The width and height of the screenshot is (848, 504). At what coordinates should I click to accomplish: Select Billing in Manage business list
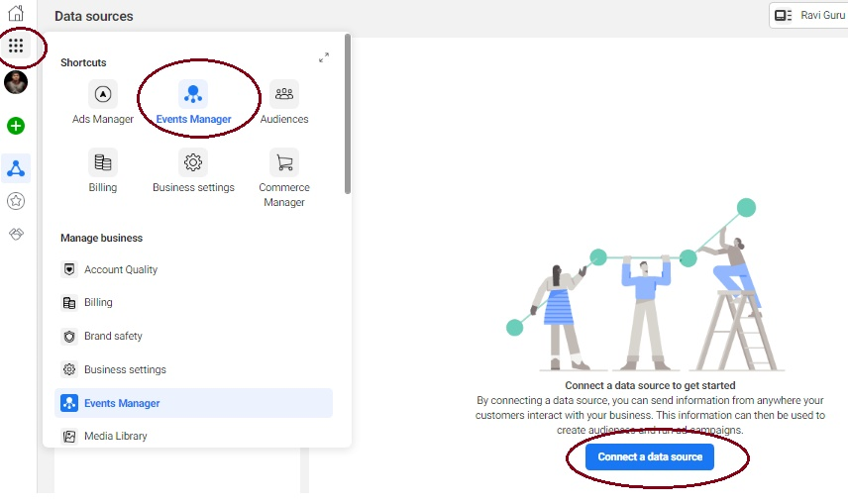click(193, 302)
